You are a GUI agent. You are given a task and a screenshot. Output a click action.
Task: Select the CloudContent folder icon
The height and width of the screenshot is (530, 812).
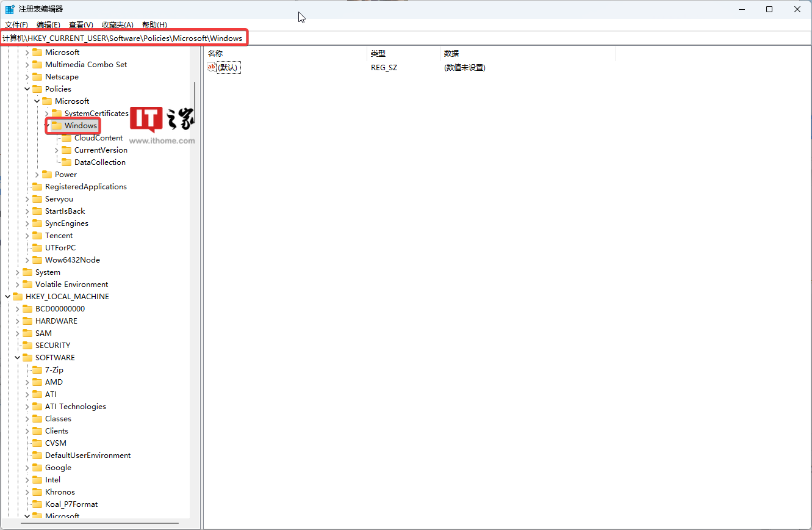coord(66,138)
